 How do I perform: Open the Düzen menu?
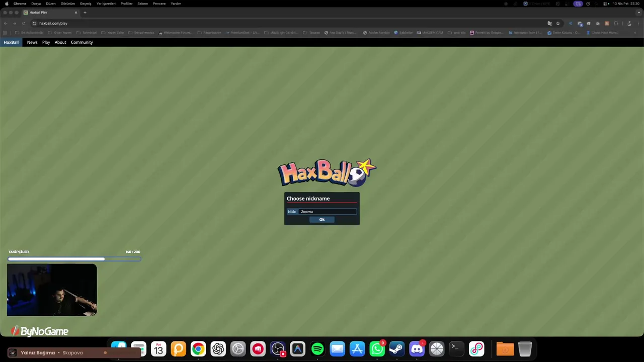tap(51, 4)
